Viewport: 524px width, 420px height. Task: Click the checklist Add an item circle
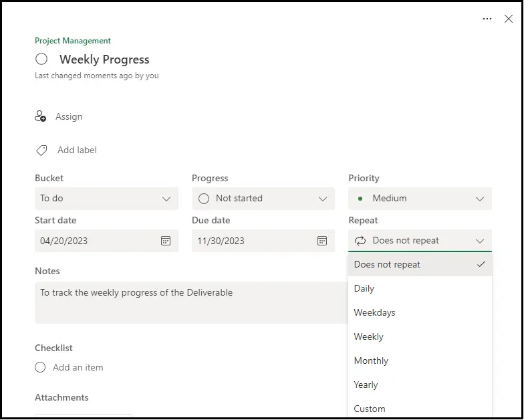pos(40,367)
